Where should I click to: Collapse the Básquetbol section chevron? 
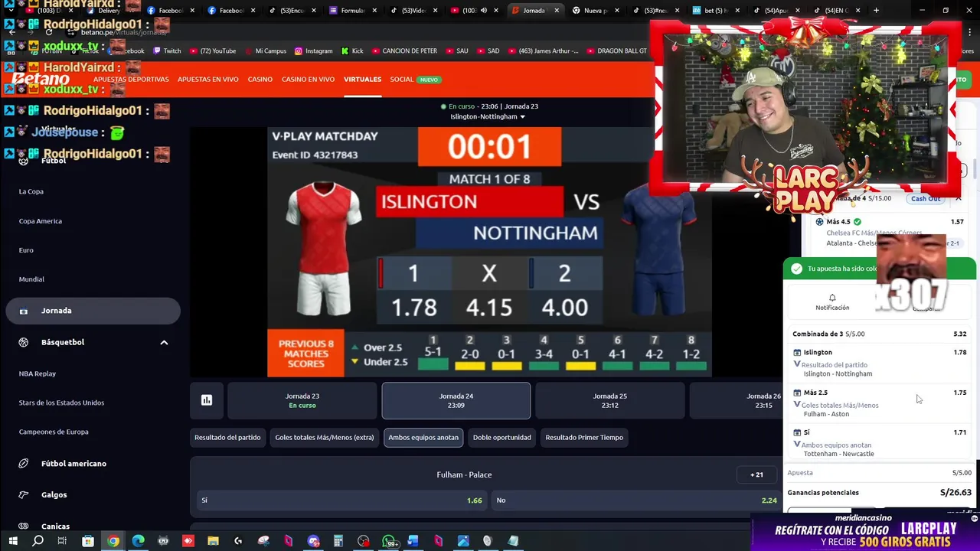[164, 342]
